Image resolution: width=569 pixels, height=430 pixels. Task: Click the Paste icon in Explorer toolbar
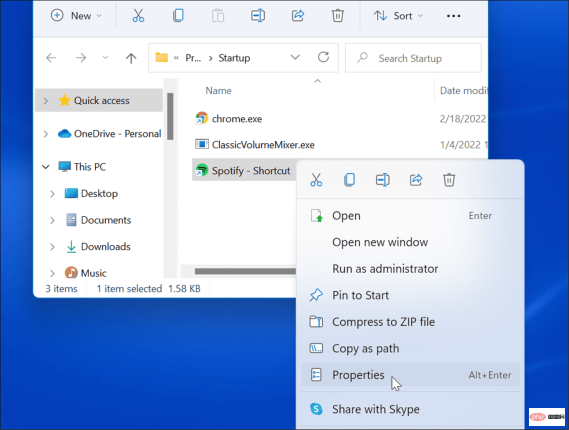[218, 16]
